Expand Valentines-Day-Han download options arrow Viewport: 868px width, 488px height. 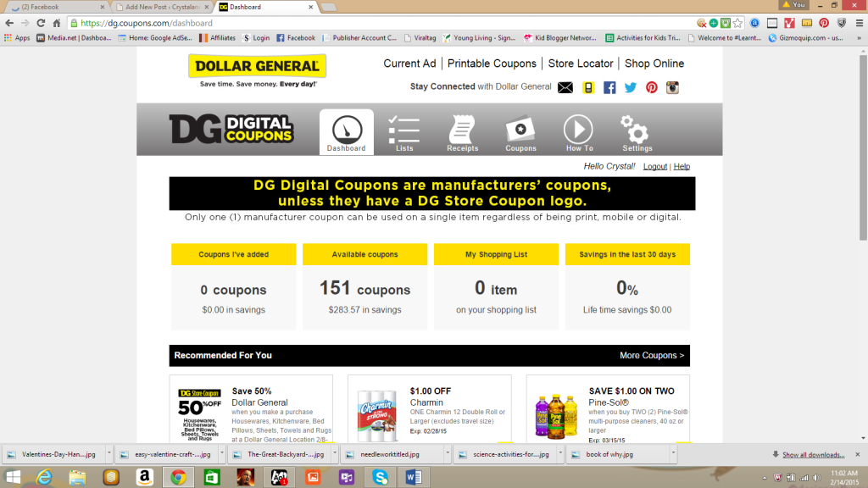tap(108, 454)
